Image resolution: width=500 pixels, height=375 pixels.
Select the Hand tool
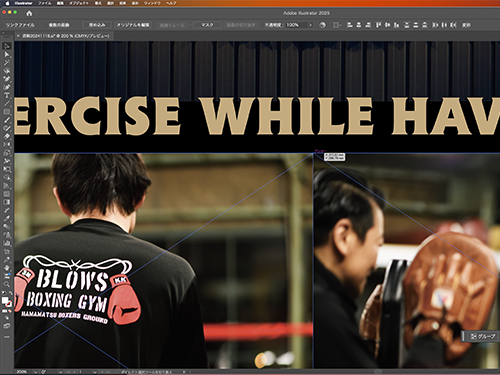[x=7, y=268]
